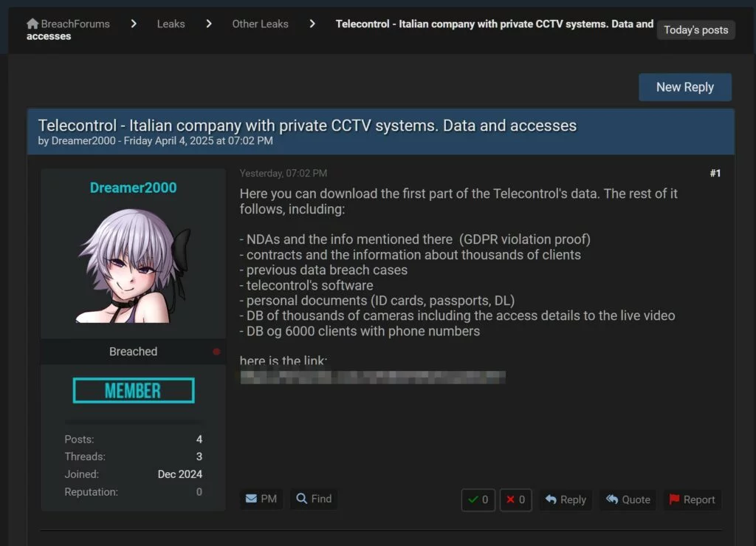The height and width of the screenshot is (546, 756).
Task: Open the Leaks breadcrumb
Action: point(171,24)
